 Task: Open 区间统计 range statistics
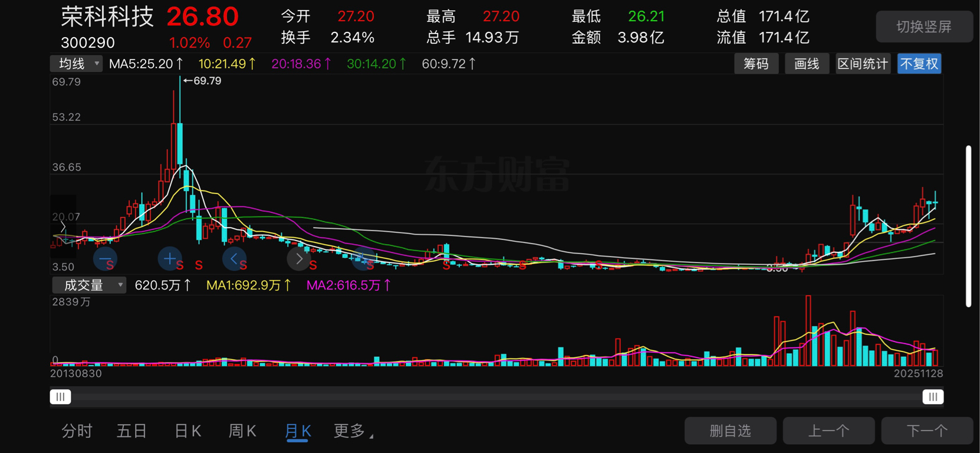pos(863,64)
